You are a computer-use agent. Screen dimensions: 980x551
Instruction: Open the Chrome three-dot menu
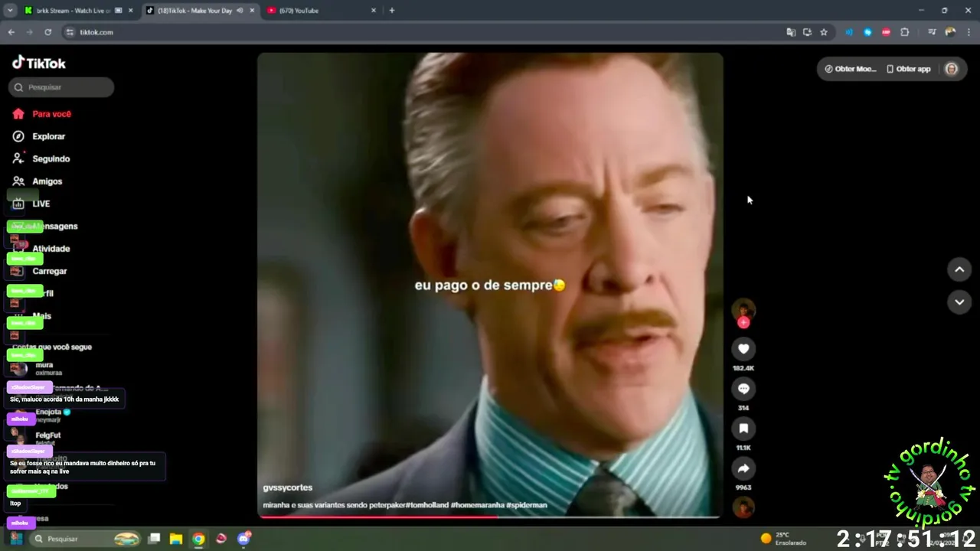pyautogui.click(x=969, y=32)
